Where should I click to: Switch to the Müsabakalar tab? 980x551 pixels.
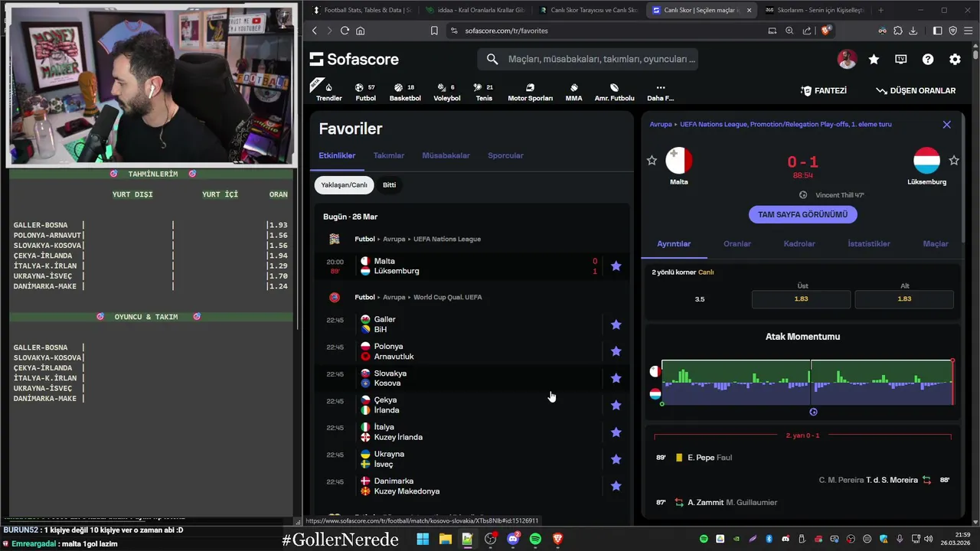[x=446, y=155]
